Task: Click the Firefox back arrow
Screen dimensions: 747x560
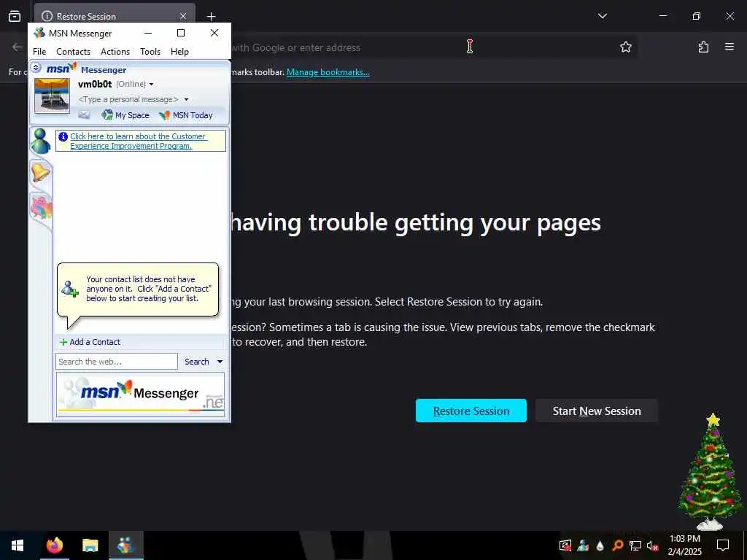Action: point(18,47)
